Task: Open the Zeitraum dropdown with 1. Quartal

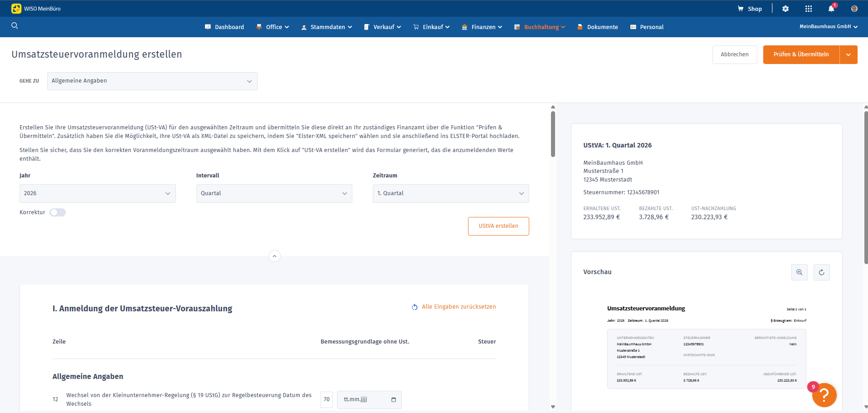Action: pyautogui.click(x=450, y=193)
